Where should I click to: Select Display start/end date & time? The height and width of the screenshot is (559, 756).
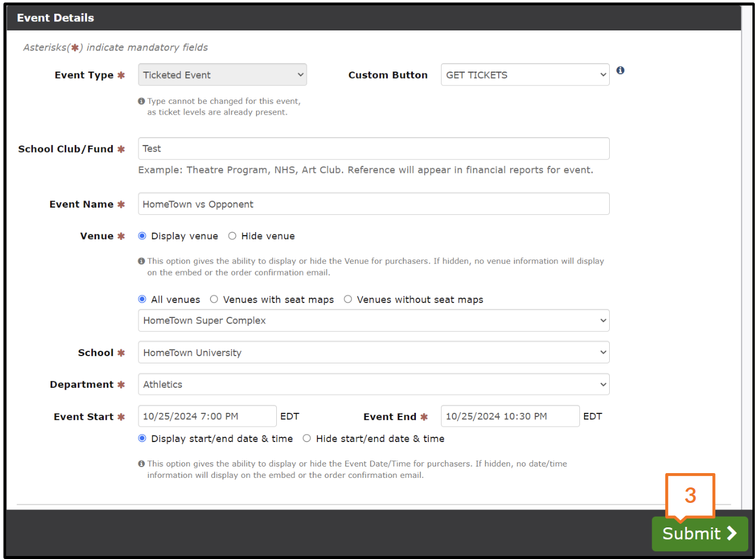[142, 438]
